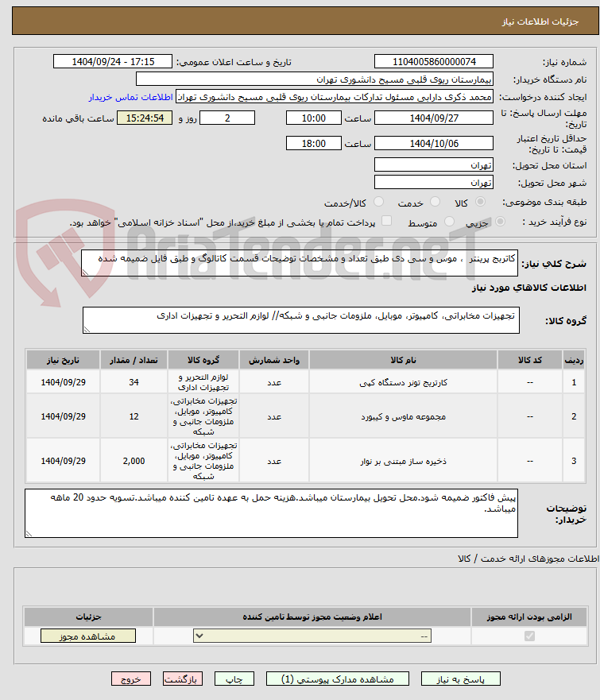Image resolution: width=600 pixels, height=700 pixels.
Task: Click the توضیحات خریدار text area
Action: point(272,513)
